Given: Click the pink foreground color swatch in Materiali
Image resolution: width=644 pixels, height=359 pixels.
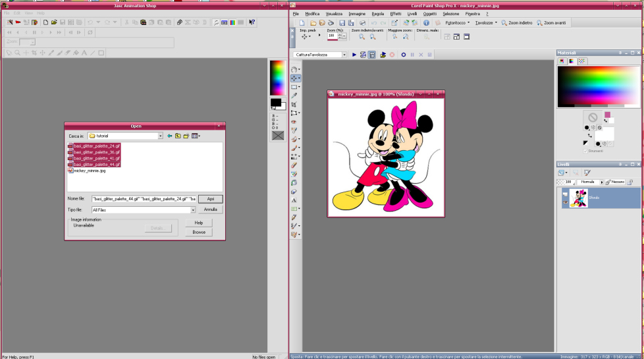Looking at the screenshot, I should (607, 115).
